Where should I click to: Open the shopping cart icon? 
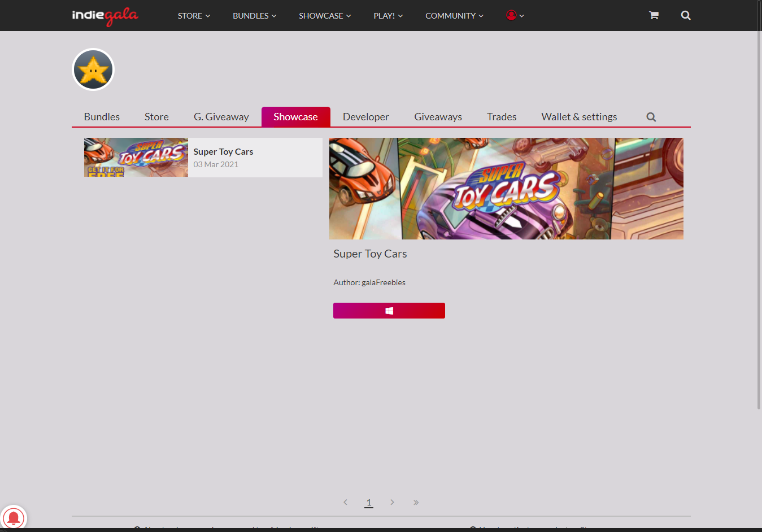(654, 15)
